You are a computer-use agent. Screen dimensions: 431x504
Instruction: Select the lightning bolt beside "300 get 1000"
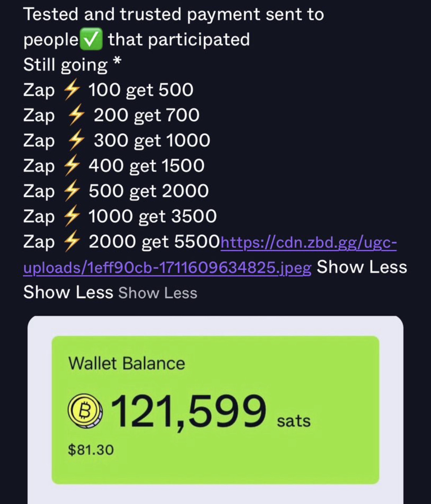[75, 141]
